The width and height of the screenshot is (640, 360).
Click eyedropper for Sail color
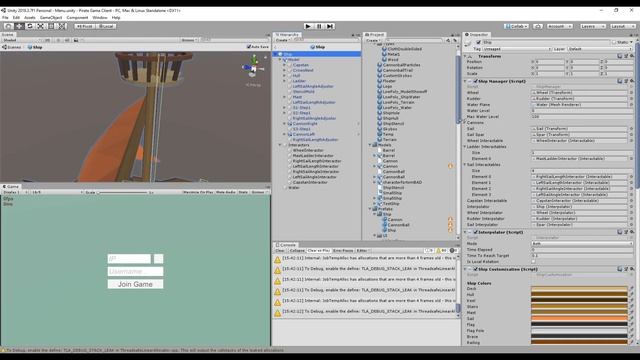coord(631,319)
